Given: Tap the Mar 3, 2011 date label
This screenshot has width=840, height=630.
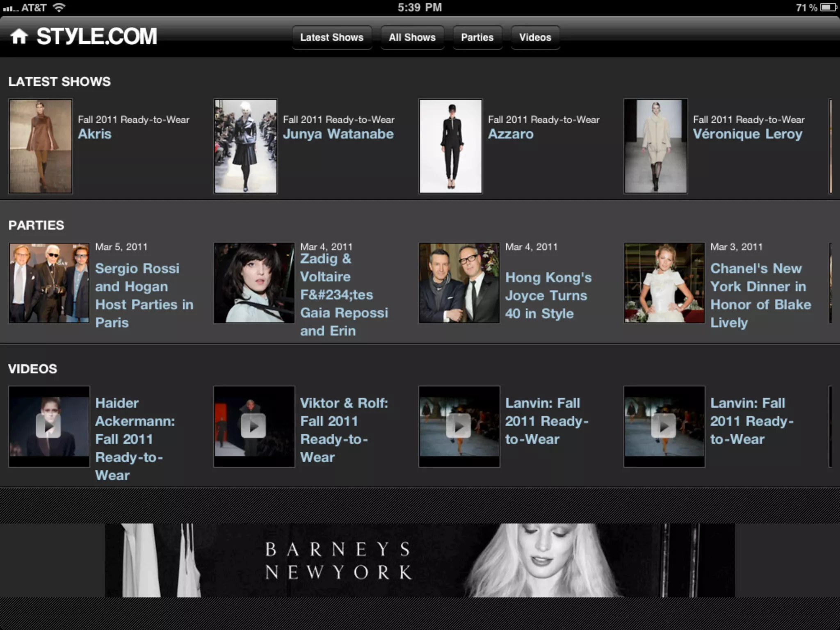Looking at the screenshot, I should pos(736,247).
